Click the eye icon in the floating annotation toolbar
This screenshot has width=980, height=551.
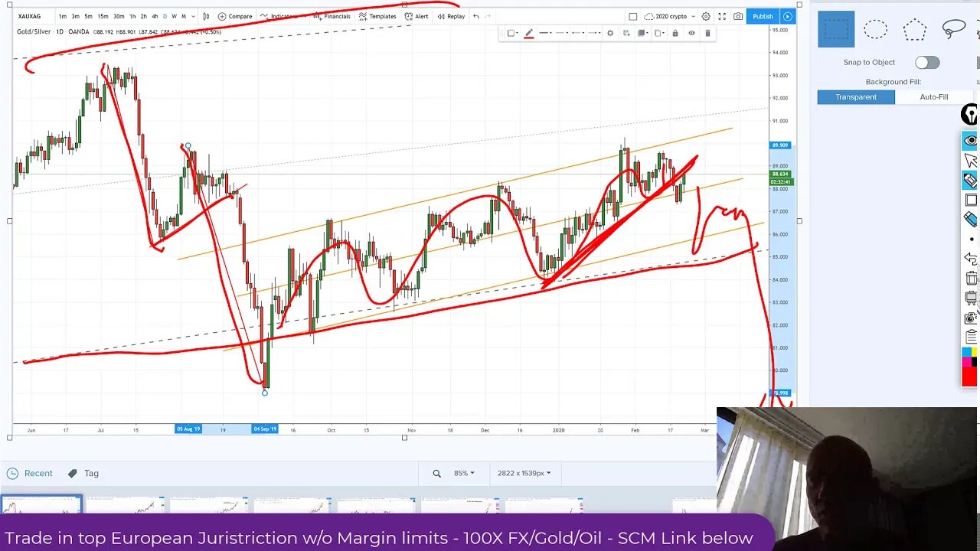[970, 140]
